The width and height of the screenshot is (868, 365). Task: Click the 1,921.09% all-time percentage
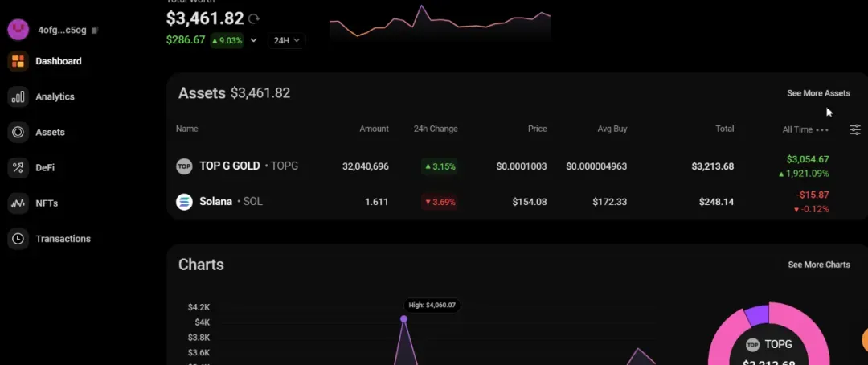click(x=803, y=174)
